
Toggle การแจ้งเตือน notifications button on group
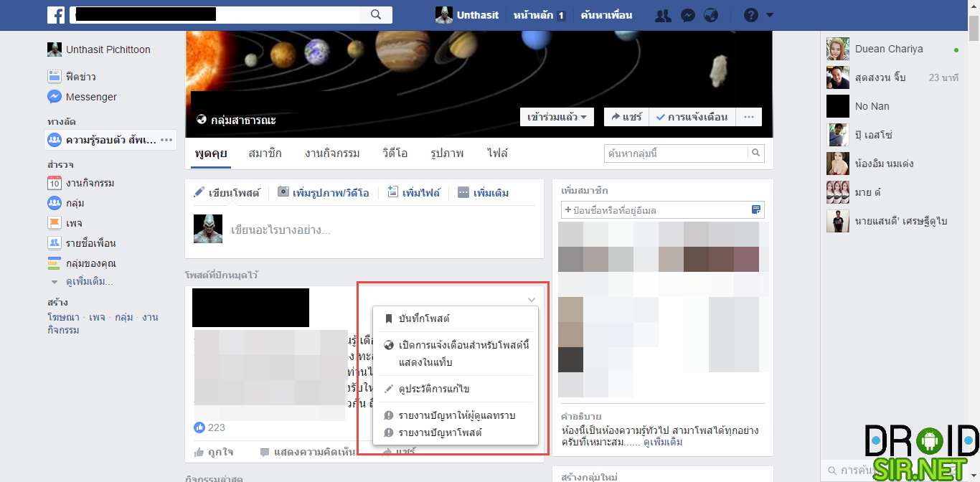[692, 117]
